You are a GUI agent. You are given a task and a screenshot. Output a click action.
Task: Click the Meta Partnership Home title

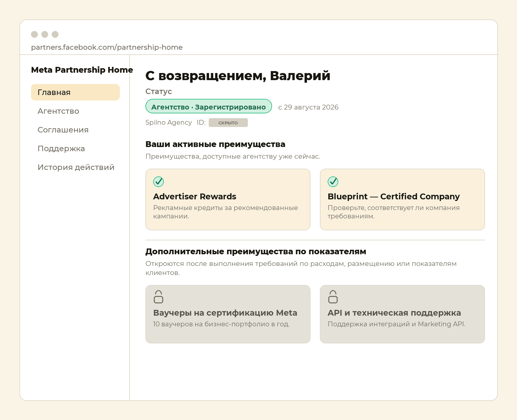(x=82, y=70)
